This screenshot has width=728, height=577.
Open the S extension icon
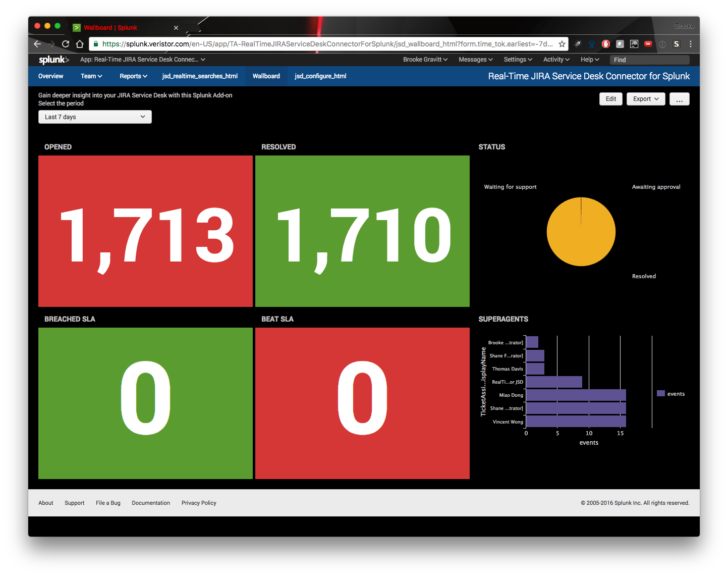coord(677,44)
